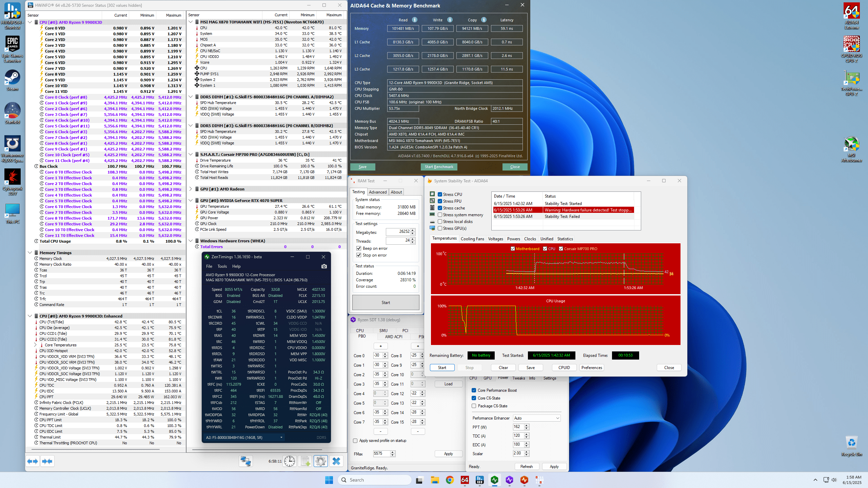Toggle Package C6-State checkbox
Viewport: 868px width, 488px height.
[474, 406]
